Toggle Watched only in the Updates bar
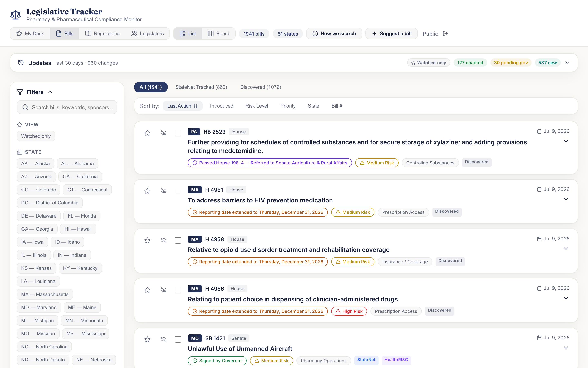This screenshot has width=588, height=368. tap(429, 63)
